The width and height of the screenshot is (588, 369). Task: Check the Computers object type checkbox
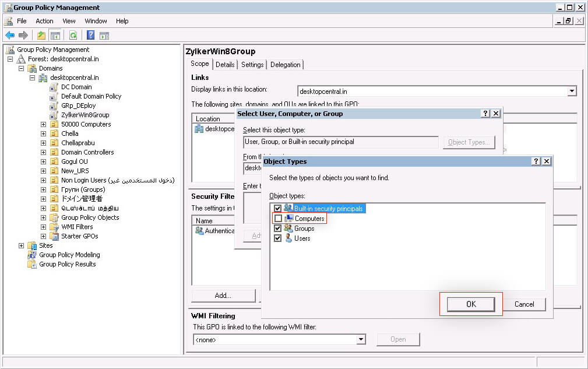pos(278,218)
